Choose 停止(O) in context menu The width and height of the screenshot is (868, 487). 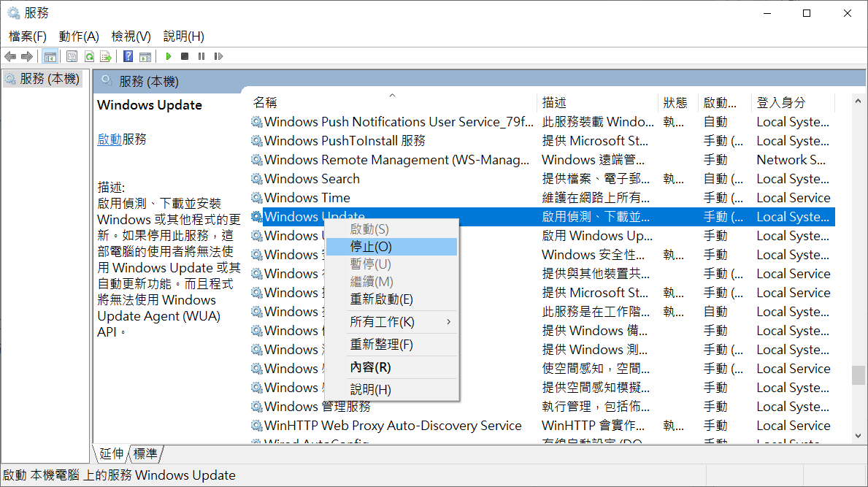[391, 247]
